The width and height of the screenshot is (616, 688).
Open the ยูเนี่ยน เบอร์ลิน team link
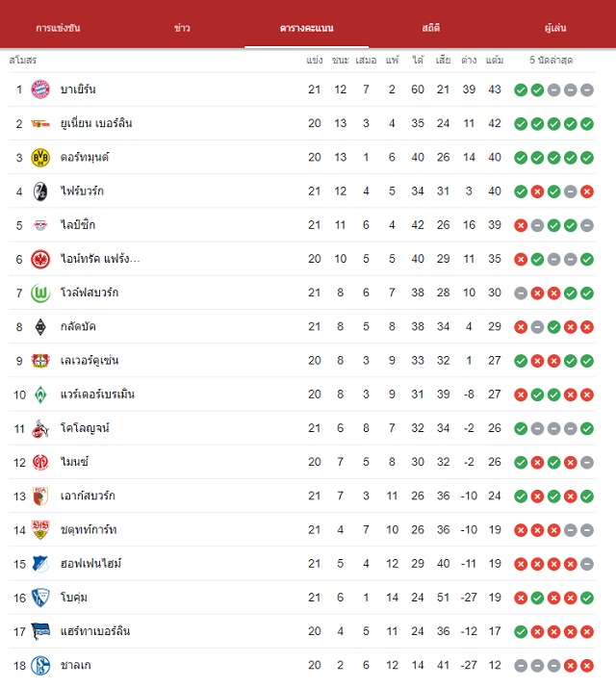tap(96, 123)
